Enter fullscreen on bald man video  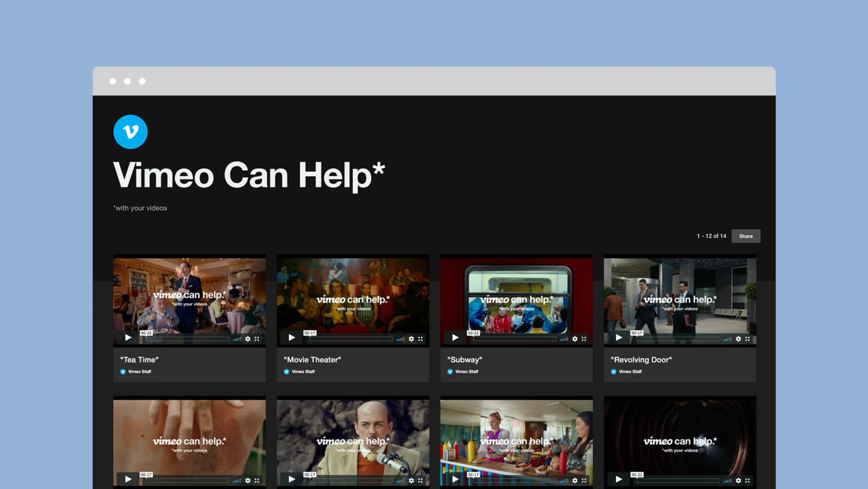tap(420, 480)
